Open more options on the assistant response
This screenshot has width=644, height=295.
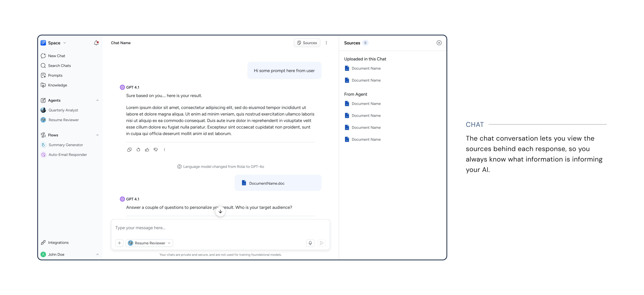pos(164,149)
